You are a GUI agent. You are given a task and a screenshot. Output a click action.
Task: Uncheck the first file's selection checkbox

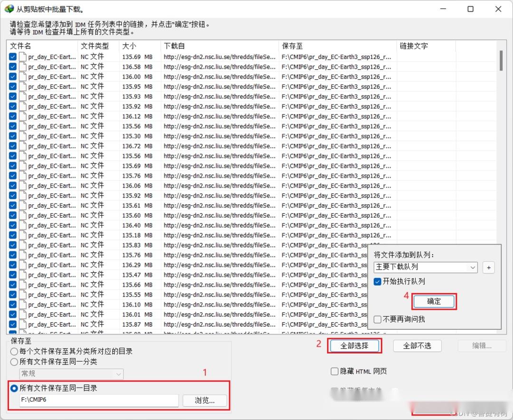[12, 57]
